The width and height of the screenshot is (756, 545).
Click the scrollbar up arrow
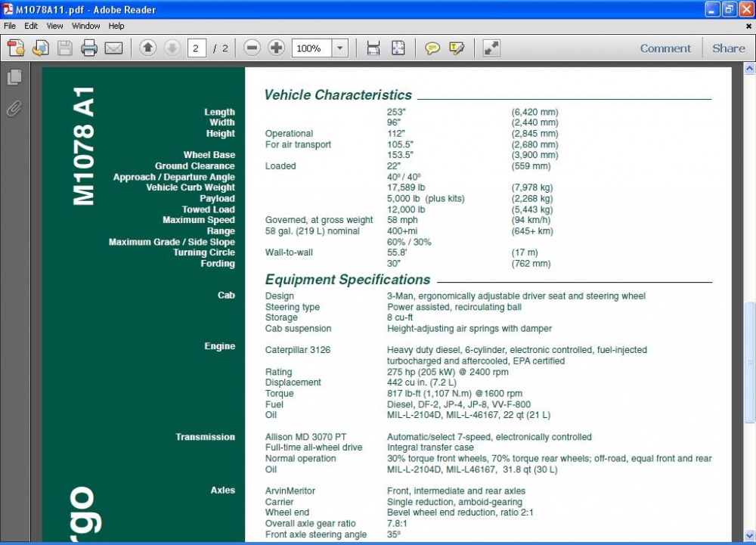point(750,69)
